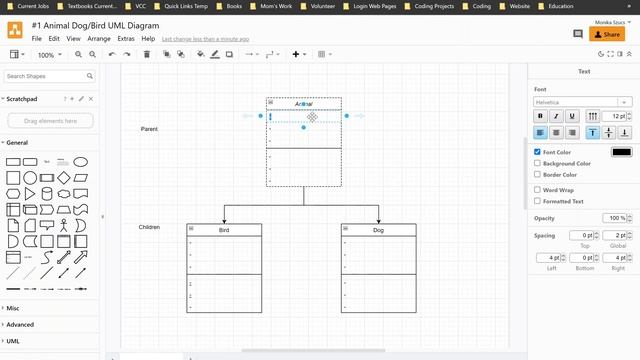The height and width of the screenshot is (360, 640).
Task: Select the actor stick figure shape
Action: pos(64,225)
